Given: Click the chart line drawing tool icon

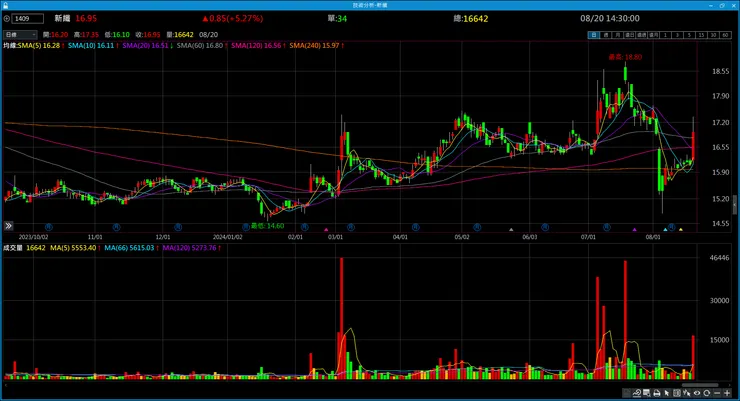Looking at the screenshot, I should tap(637, 393).
